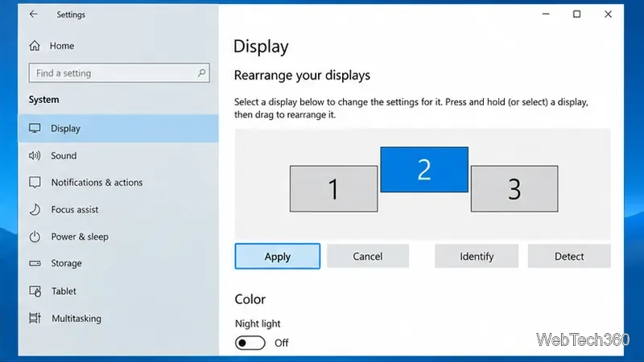This screenshot has width=644, height=362.
Task: Click the Tablet icon
Action: [35, 291]
